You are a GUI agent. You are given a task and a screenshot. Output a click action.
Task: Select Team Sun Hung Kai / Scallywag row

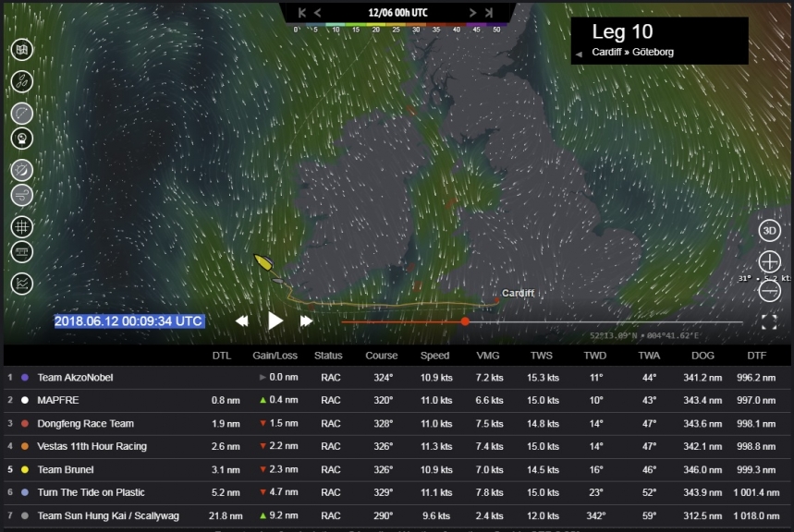click(x=397, y=515)
